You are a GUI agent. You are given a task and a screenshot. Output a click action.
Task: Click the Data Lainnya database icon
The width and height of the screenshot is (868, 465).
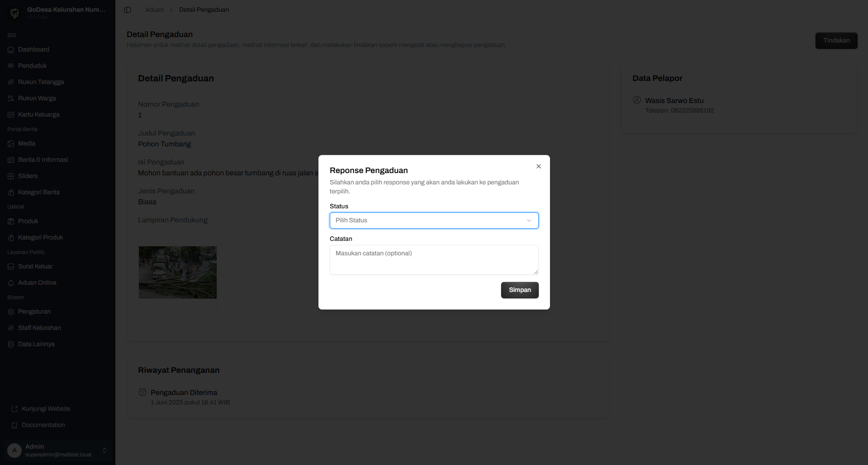[11, 344]
